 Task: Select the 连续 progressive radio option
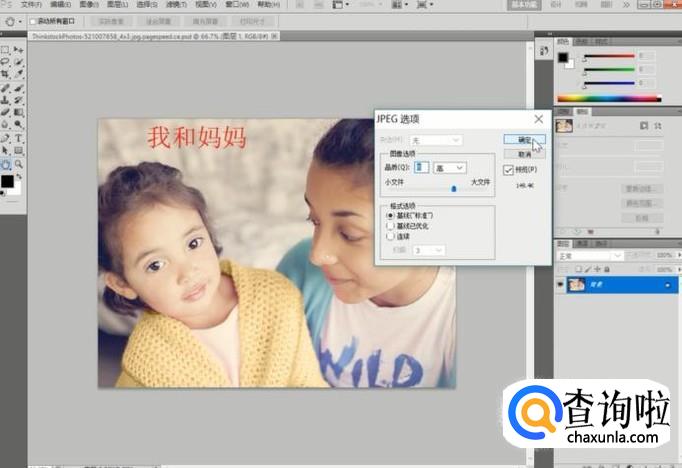pyautogui.click(x=390, y=237)
